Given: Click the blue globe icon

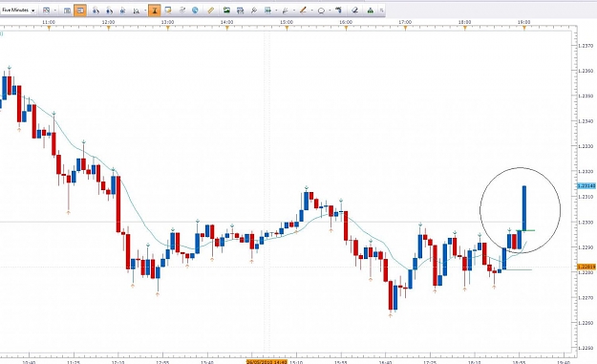Looking at the screenshot, I should point(195,11).
